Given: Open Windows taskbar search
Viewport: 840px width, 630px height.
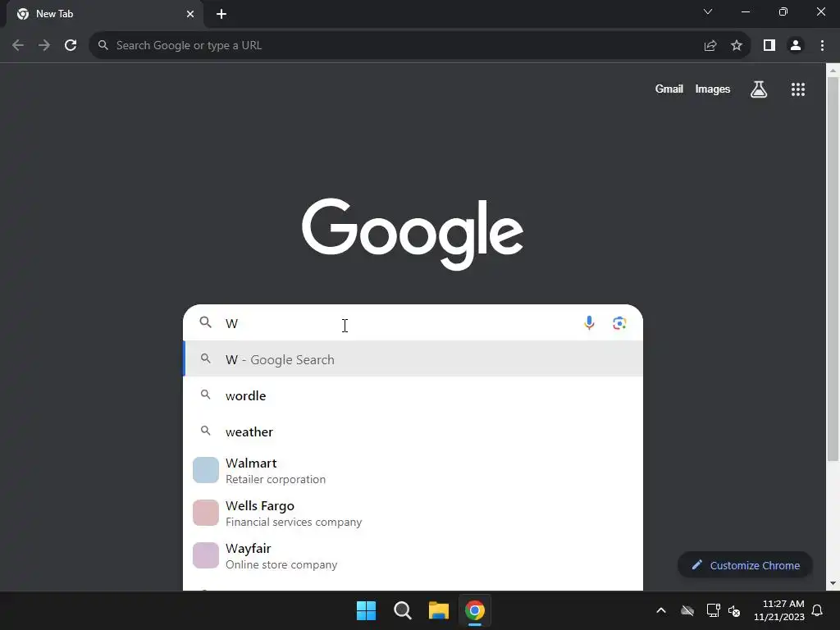Looking at the screenshot, I should point(402,610).
